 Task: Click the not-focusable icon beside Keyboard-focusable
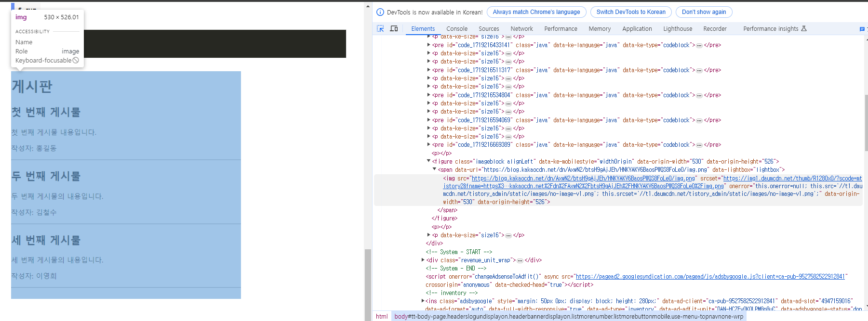coord(76,60)
